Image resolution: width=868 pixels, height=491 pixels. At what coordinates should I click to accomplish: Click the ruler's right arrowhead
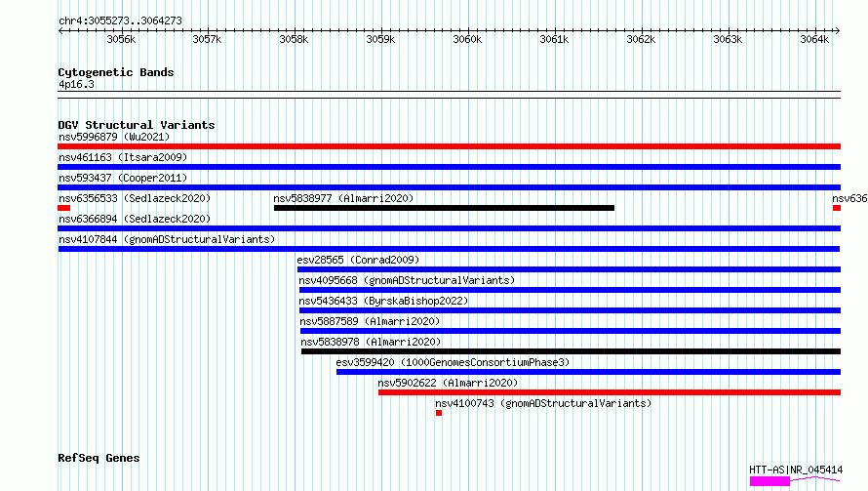point(838,30)
